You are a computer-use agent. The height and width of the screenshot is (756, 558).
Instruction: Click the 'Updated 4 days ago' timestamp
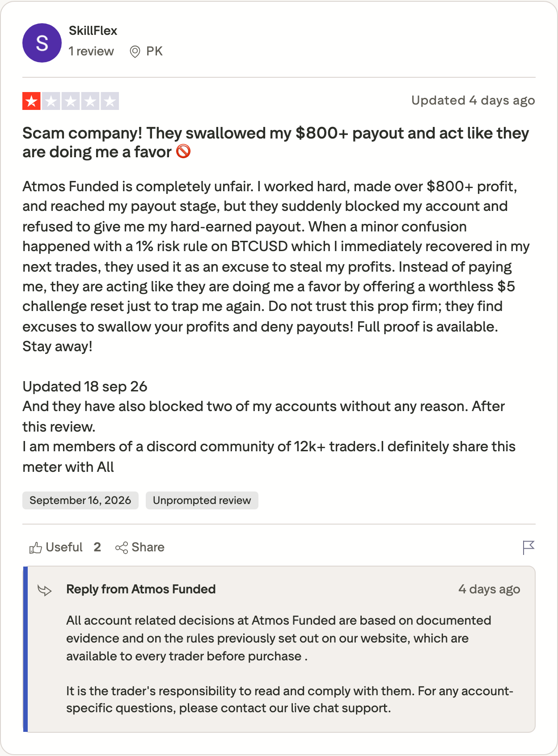pyautogui.click(x=473, y=101)
